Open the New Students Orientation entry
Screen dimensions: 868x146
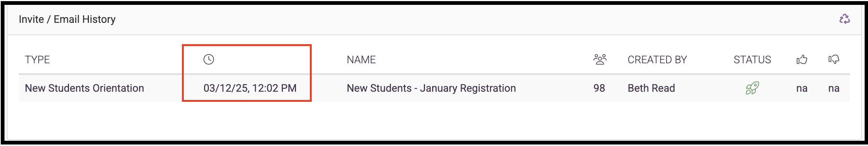tap(84, 88)
